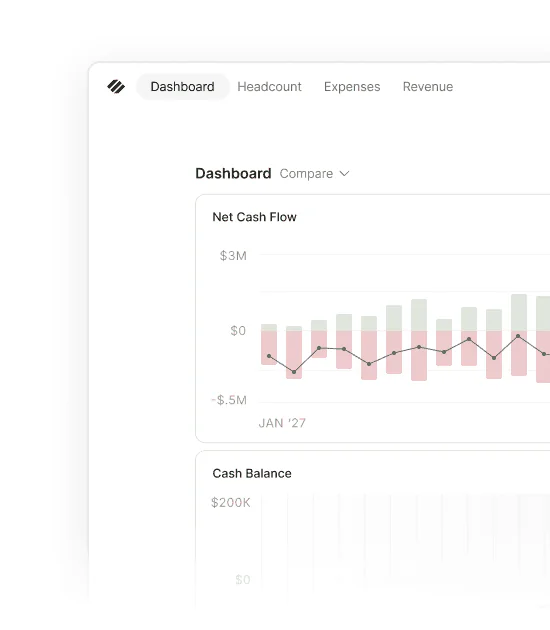Open the Revenue tab
Screen dimensions: 550x630
tap(428, 87)
